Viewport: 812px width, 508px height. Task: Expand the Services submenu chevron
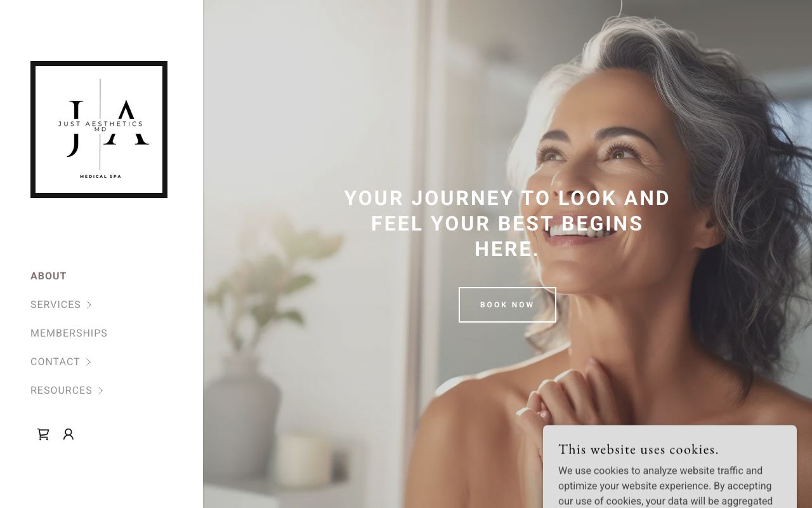click(x=89, y=305)
